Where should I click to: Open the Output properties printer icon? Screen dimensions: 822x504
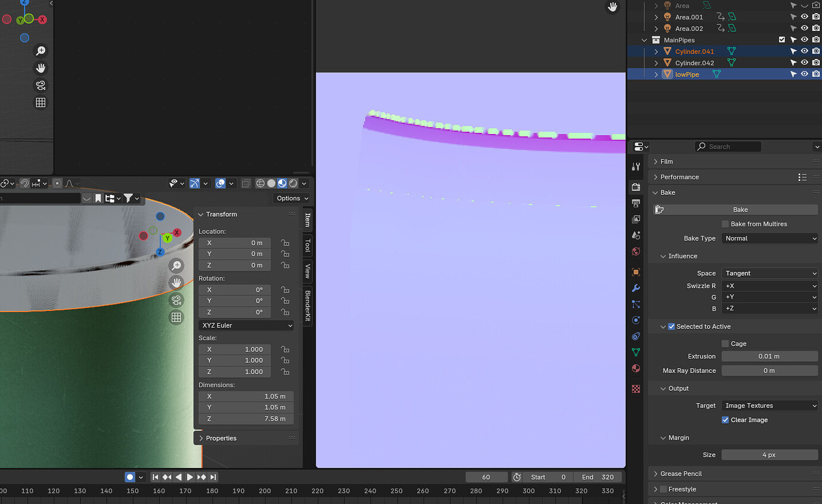(x=636, y=203)
